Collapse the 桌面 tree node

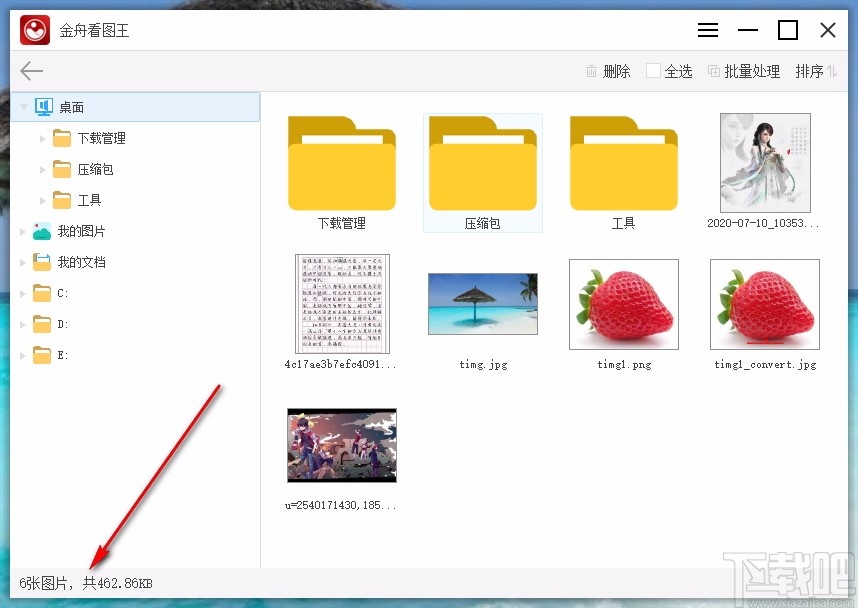[22, 106]
